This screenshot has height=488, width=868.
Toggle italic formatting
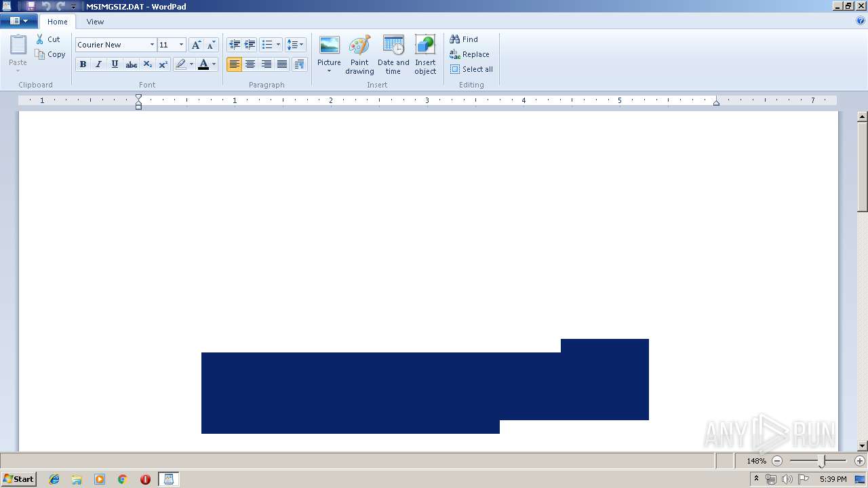[x=98, y=64]
